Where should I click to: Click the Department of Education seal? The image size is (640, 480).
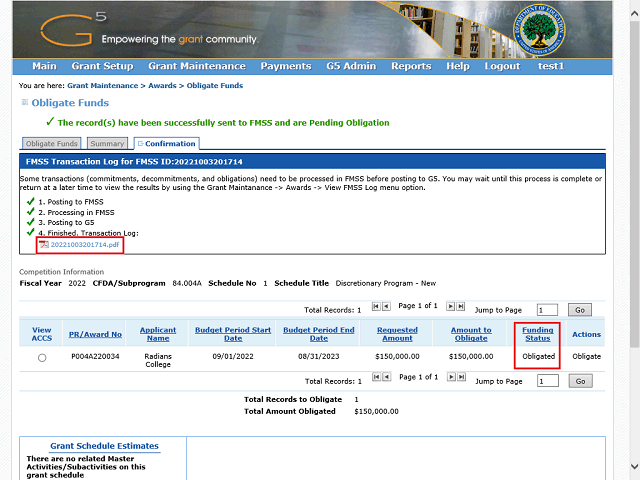point(539,31)
